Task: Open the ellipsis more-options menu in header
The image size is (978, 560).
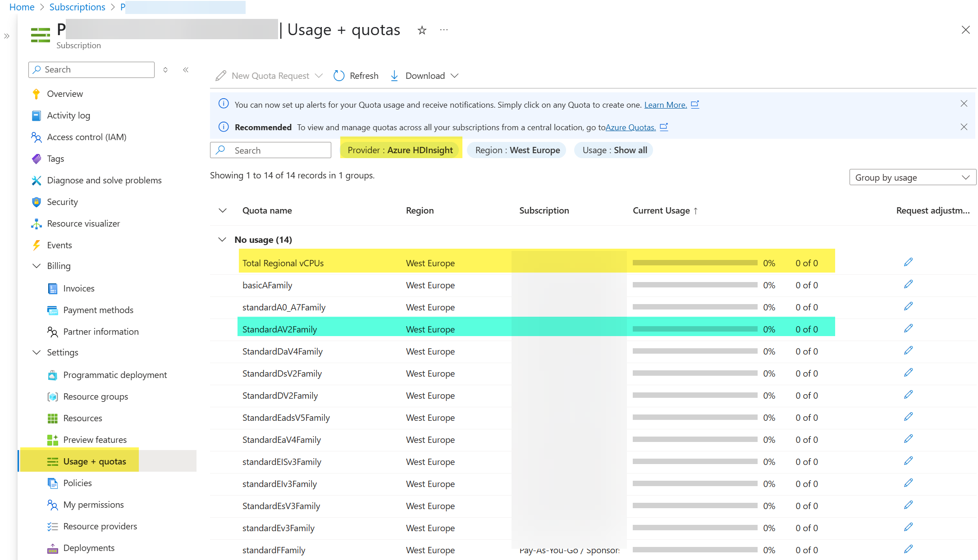Action: pyautogui.click(x=444, y=30)
